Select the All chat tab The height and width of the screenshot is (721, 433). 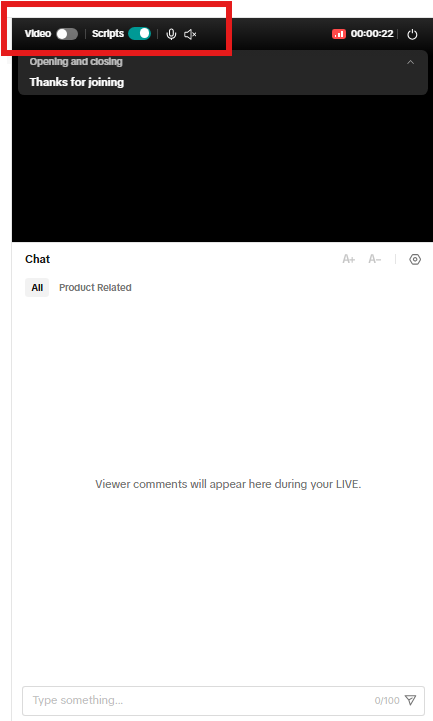pyautogui.click(x=37, y=288)
